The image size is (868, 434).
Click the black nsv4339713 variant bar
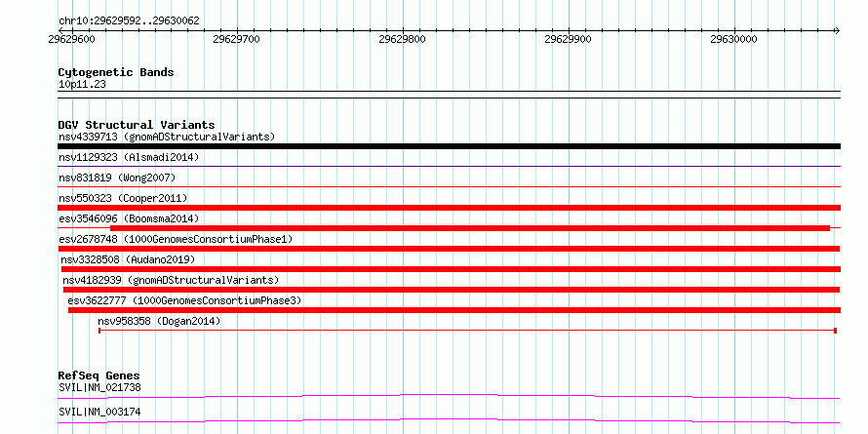tap(449, 146)
